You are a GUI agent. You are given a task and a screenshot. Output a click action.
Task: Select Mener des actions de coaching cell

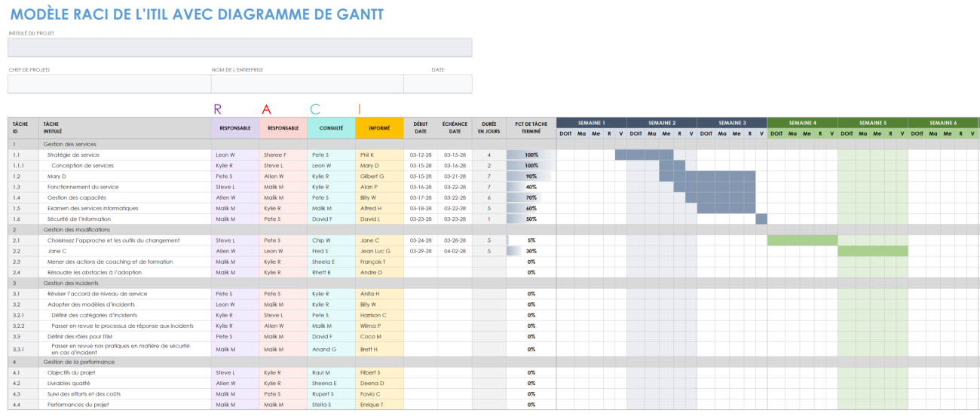[124, 262]
